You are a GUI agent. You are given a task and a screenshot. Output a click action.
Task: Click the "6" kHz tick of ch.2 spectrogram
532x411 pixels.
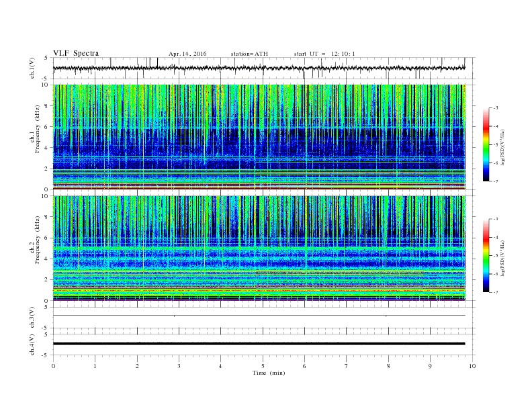point(47,238)
